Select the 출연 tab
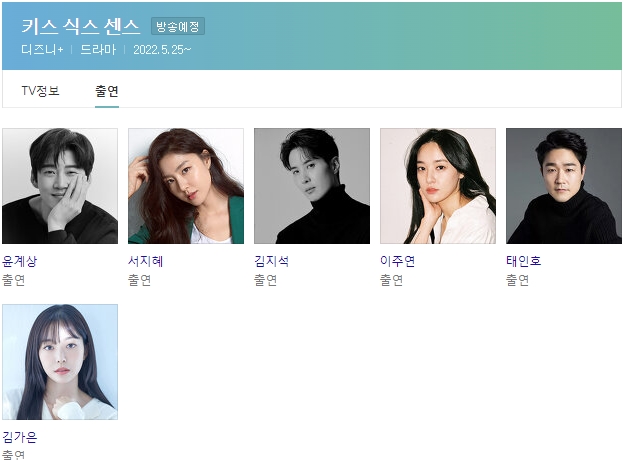 (106, 91)
